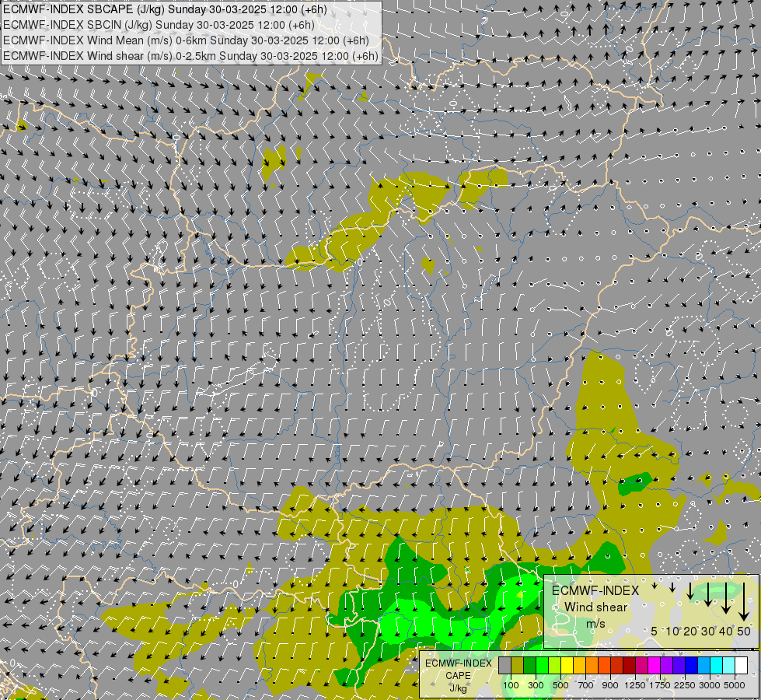This screenshot has width=761, height=700.
Task: Pick the yellow CAPE legend swatch
Action: pos(567,666)
